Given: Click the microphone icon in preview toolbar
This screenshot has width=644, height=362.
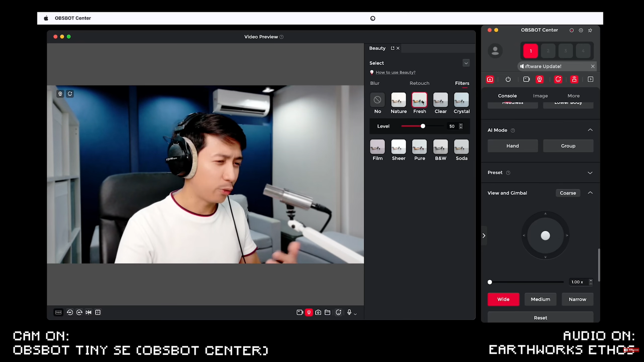Looking at the screenshot, I should click(349, 312).
